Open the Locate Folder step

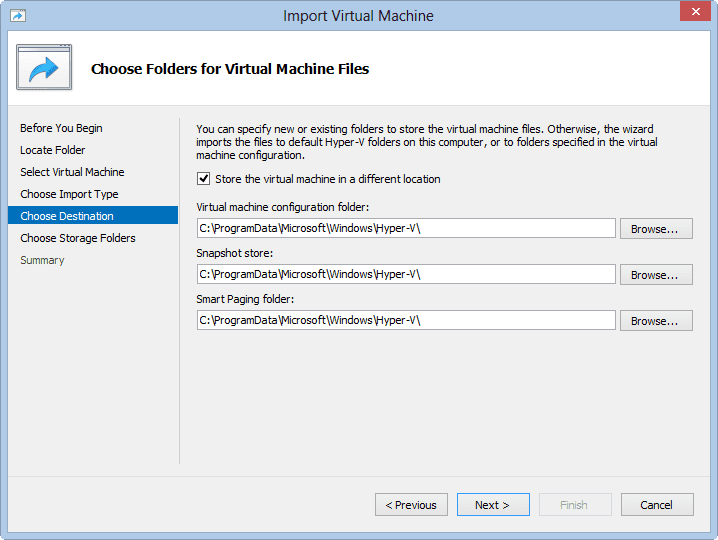53,150
